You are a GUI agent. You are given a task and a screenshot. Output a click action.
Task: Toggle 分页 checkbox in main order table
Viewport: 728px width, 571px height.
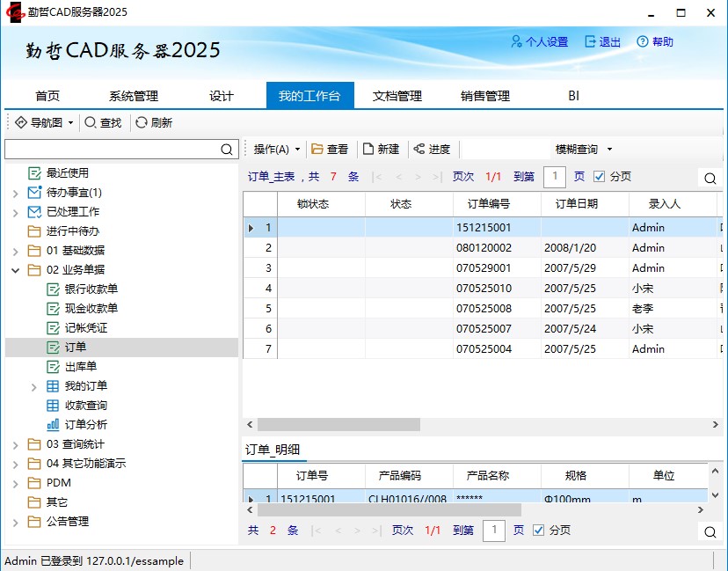[x=600, y=177]
